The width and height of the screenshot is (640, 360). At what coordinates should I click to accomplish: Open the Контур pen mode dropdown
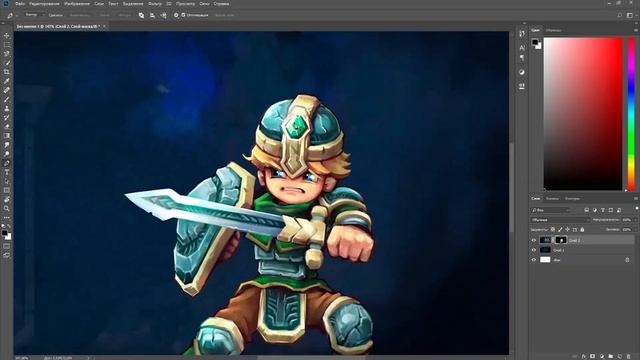click(35, 15)
